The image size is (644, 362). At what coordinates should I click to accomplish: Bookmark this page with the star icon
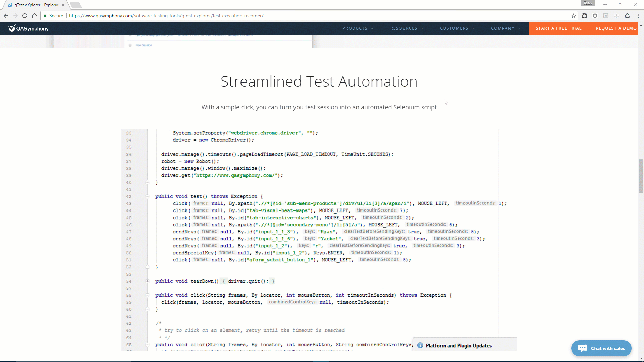pos(574,16)
